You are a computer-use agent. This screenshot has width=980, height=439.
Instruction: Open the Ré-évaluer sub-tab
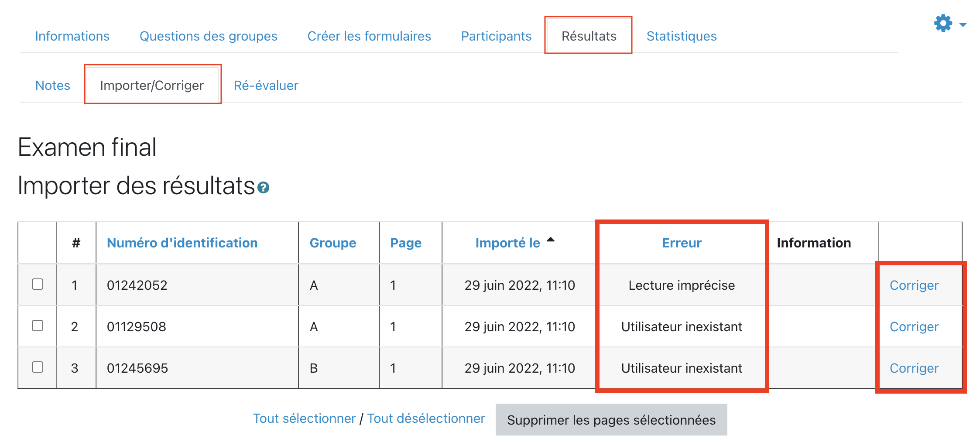(266, 86)
